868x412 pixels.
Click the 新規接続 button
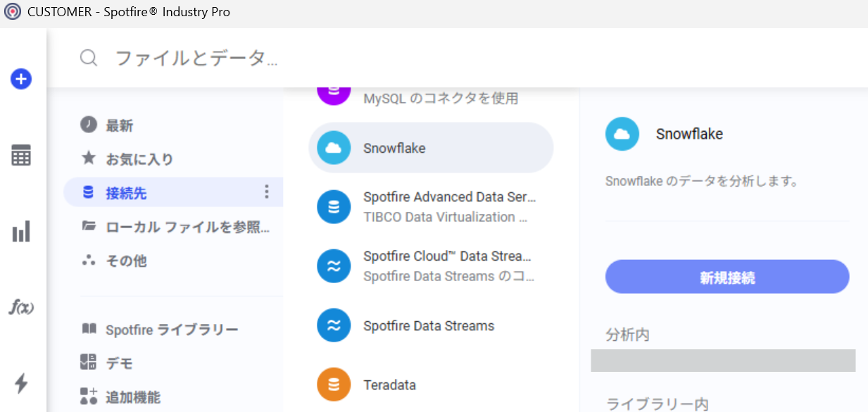727,277
